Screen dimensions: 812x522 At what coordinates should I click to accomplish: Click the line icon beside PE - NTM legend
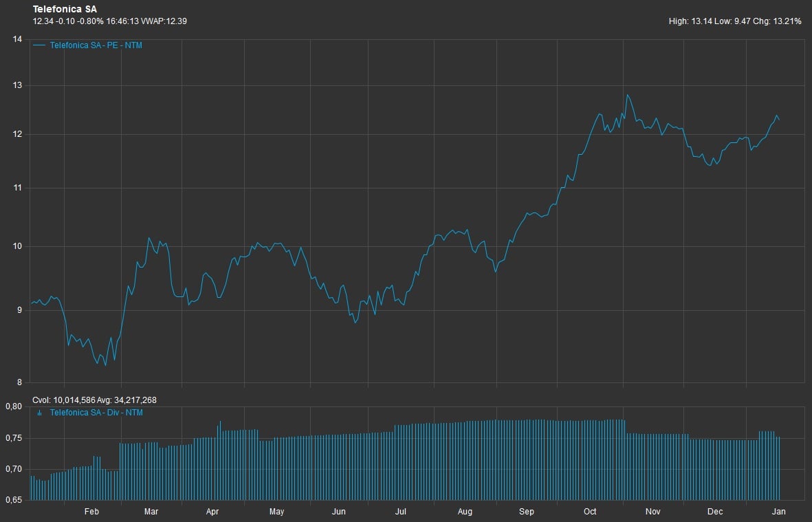(x=39, y=45)
